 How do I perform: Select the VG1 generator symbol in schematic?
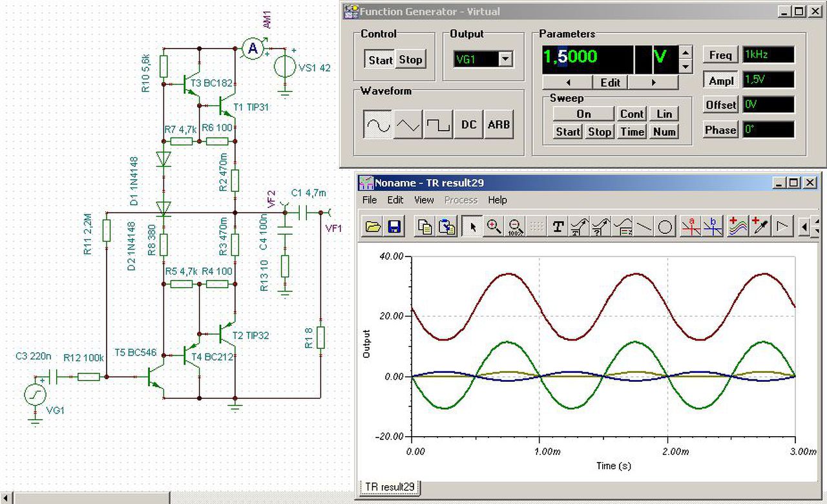[35, 395]
